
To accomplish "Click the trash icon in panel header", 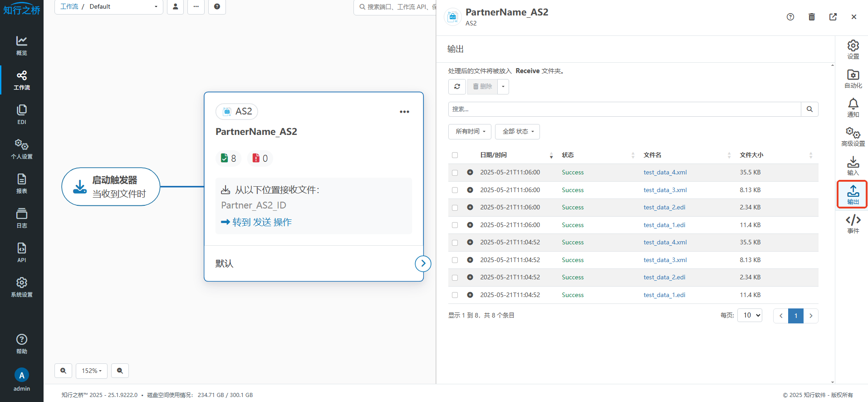I will [x=811, y=17].
